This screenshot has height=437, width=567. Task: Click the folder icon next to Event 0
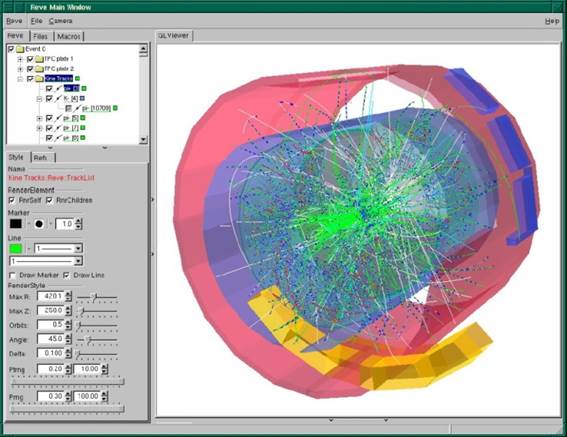coord(20,49)
